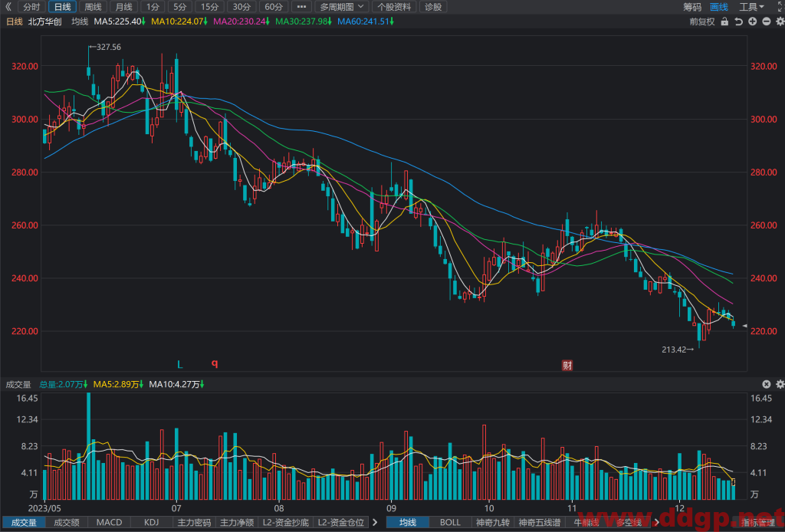
Task: Open the 工具 tools dropdown
Action: [x=752, y=6]
